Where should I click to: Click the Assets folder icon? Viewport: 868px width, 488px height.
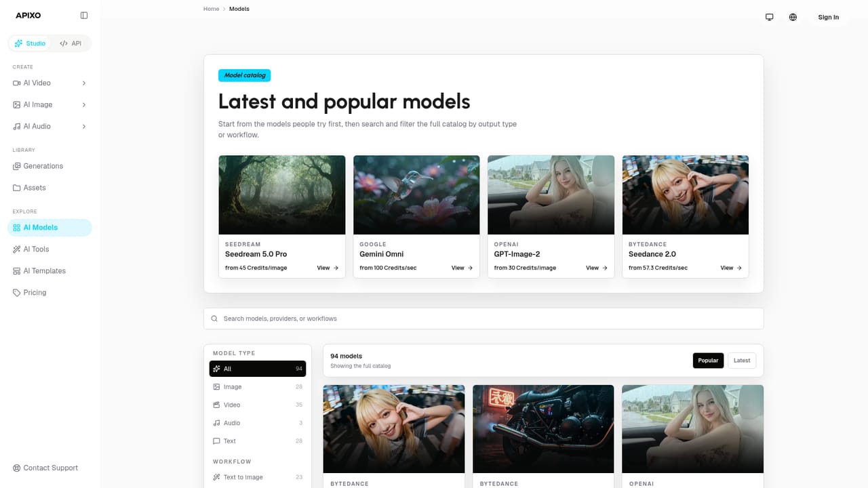tap(17, 188)
